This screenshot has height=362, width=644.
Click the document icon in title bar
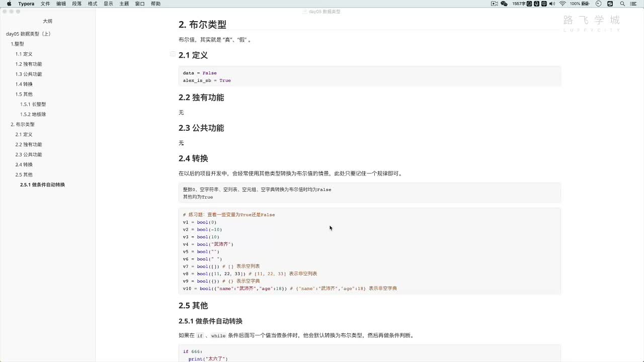click(x=305, y=11)
